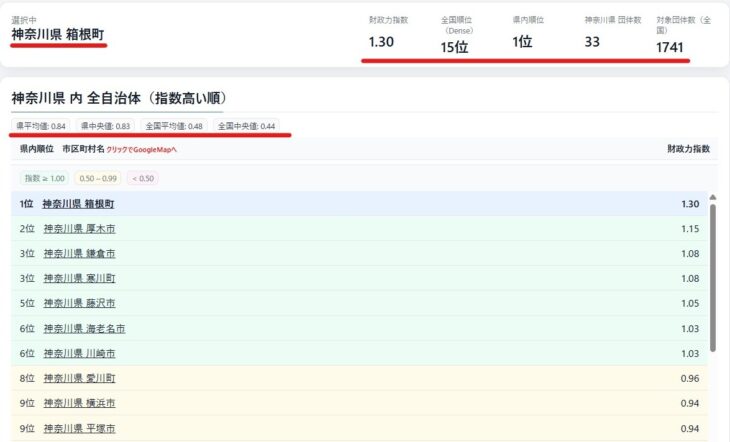The height and width of the screenshot is (442, 730).
Task: Click the 県中央値: 0.83 badge
Action: click(106, 126)
